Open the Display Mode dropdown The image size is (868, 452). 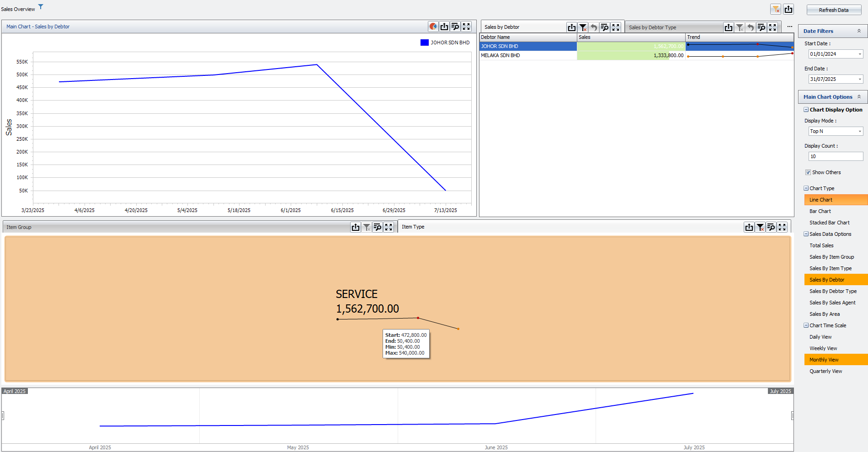(859, 131)
